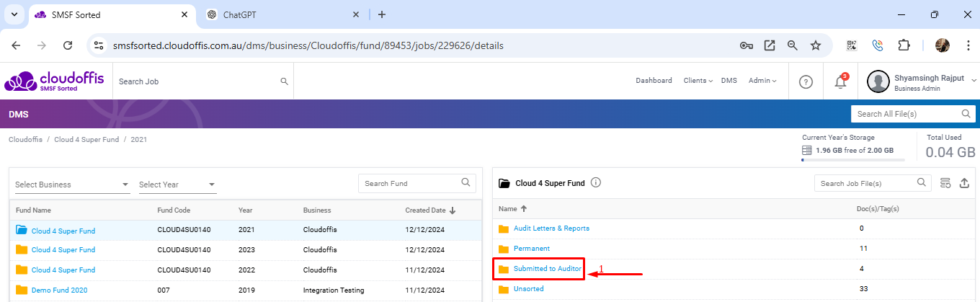
Task: Click the Unsorted folder icon
Action: pyautogui.click(x=504, y=289)
